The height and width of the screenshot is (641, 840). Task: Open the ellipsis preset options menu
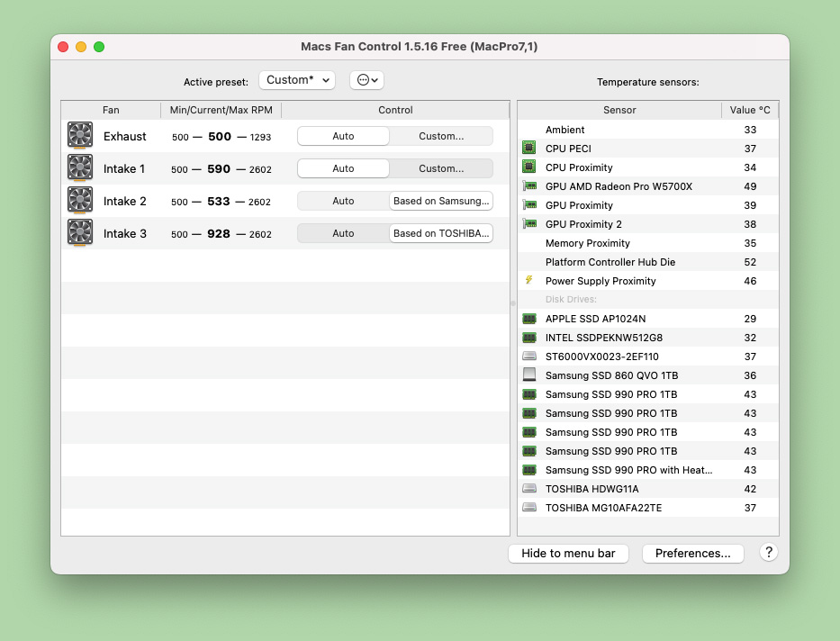367,80
